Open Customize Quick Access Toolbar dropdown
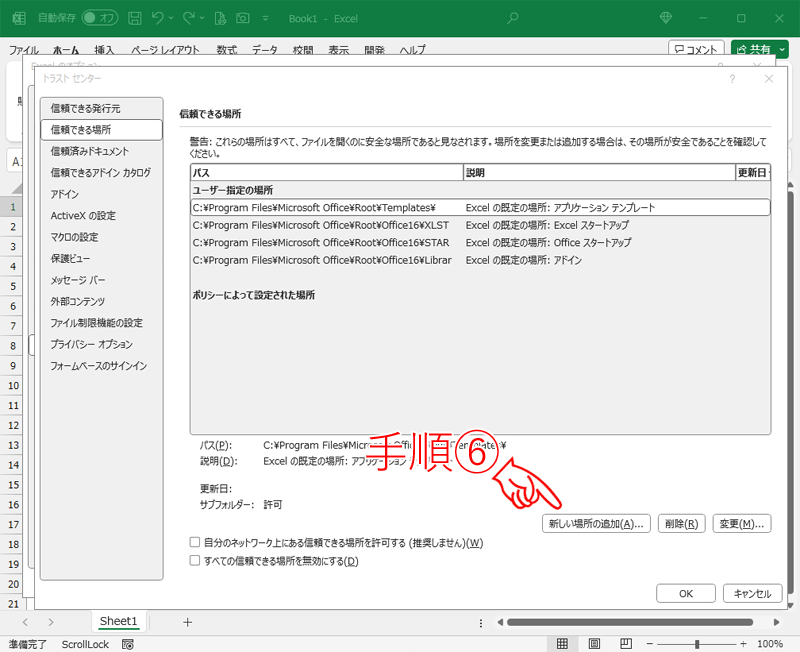Image resolution: width=800 pixels, height=652 pixels. point(265,18)
